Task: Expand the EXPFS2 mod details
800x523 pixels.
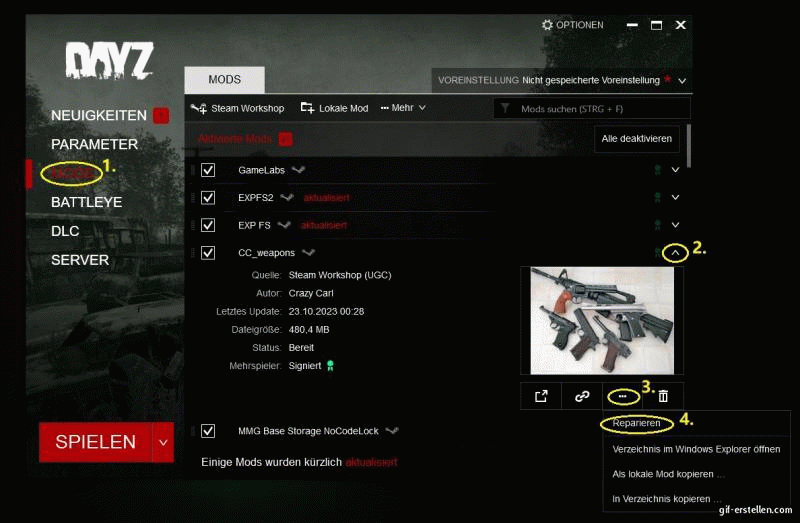Action: pos(675,197)
